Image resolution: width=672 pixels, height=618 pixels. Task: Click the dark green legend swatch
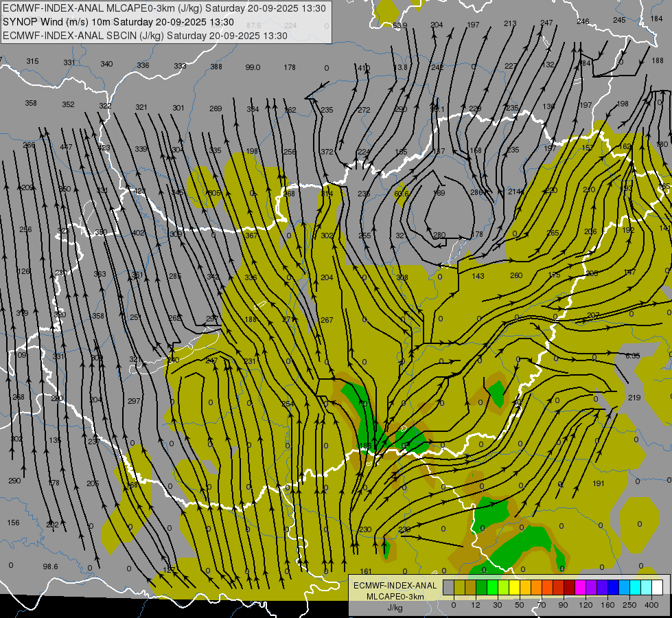[x=481, y=588]
